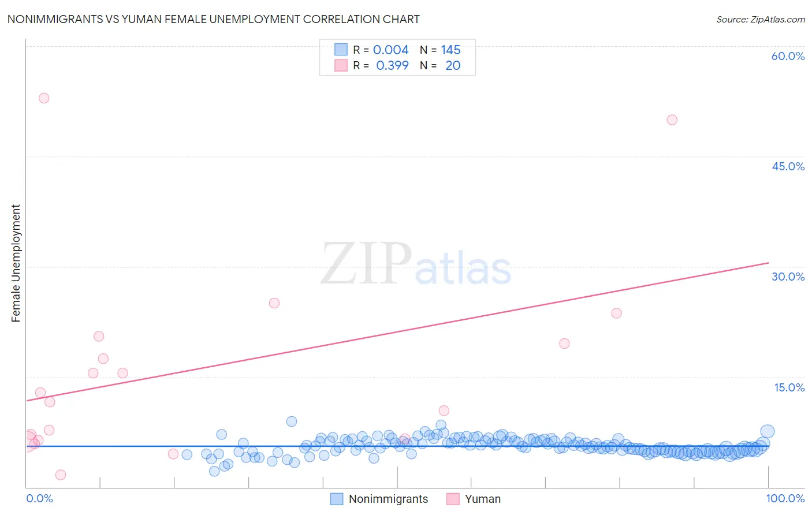Click the Female Unemployment axis title
Image resolution: width=812 pixels, height=515 pixels.
point(16,263)
